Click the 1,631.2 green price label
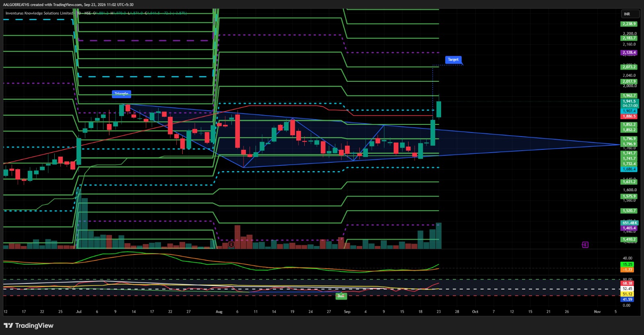This screenshot has height=335, width=644. pos(630,182)
